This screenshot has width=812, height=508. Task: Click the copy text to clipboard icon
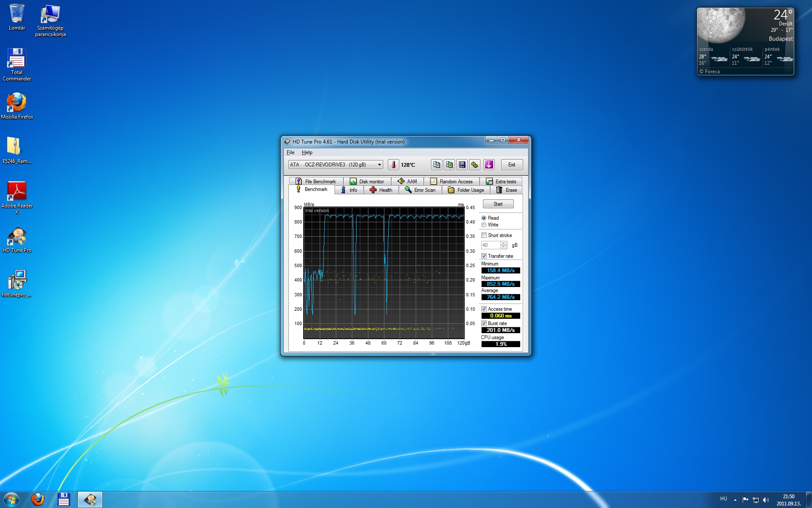pos(436,165)
